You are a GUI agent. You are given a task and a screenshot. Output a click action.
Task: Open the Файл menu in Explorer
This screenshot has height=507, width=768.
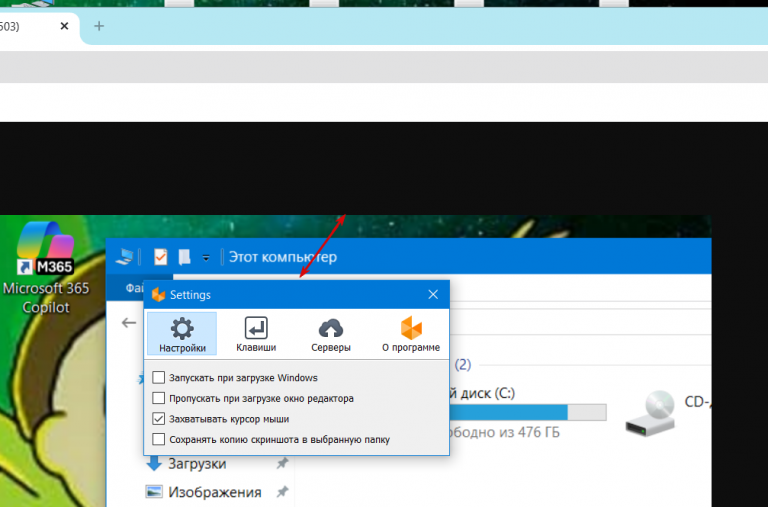tap(134, 288)
